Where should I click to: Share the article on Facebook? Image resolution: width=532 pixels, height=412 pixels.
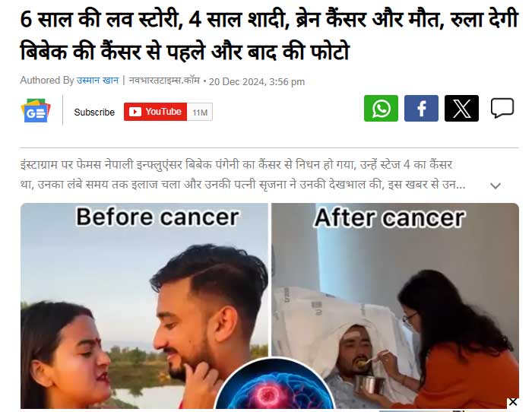pyautogui.click(x=421, y=109)
